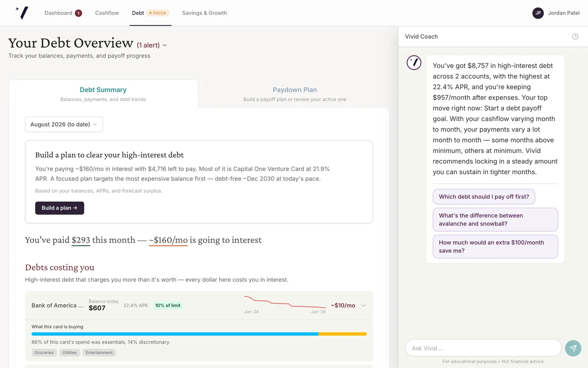
Task: Click the "Build a plan to clear" heading
Action: point(109,155)
